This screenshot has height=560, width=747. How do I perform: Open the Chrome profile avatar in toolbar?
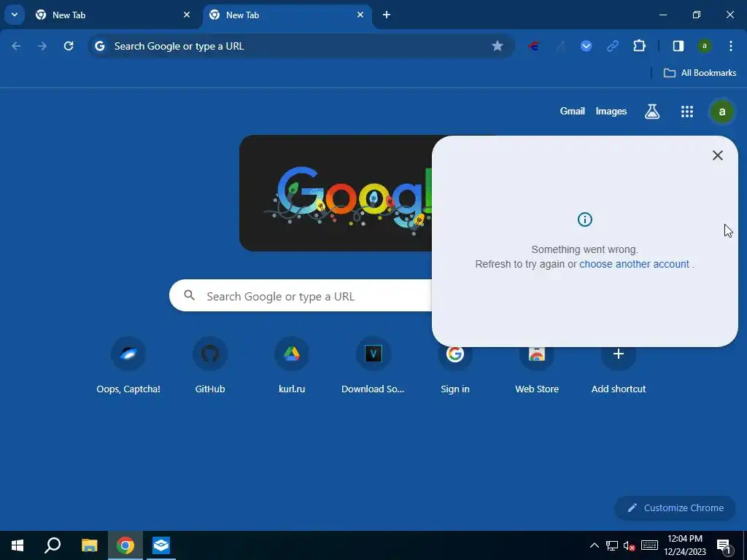point(704,46)
